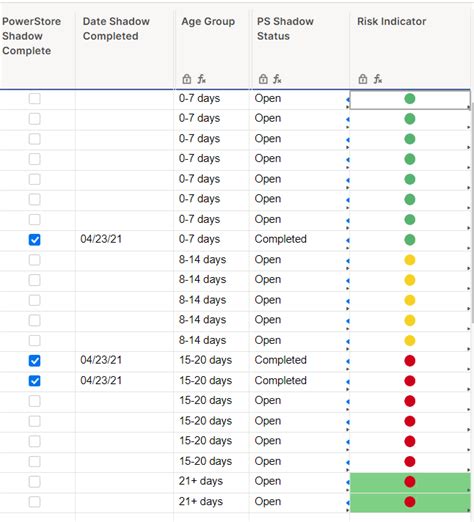This screenshot has height=522, width=474.
Task: Uncheck the first 15-20 days Completed checkbox
Action: (35, 361)
